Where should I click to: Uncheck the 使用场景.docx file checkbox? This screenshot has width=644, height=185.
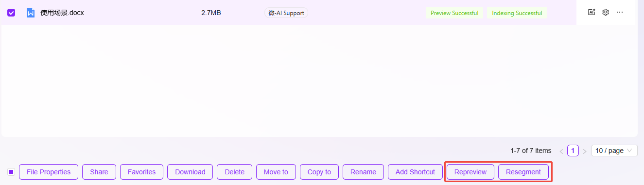pyautogui.click(x=11, y=13)
